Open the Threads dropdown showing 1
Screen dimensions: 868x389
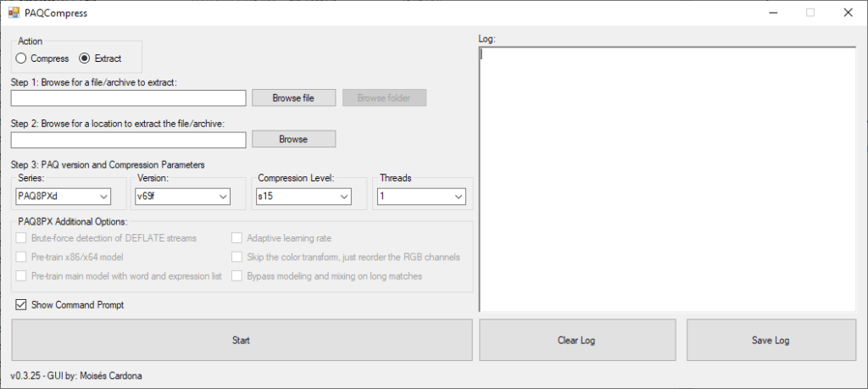click(x=421, y=197)
